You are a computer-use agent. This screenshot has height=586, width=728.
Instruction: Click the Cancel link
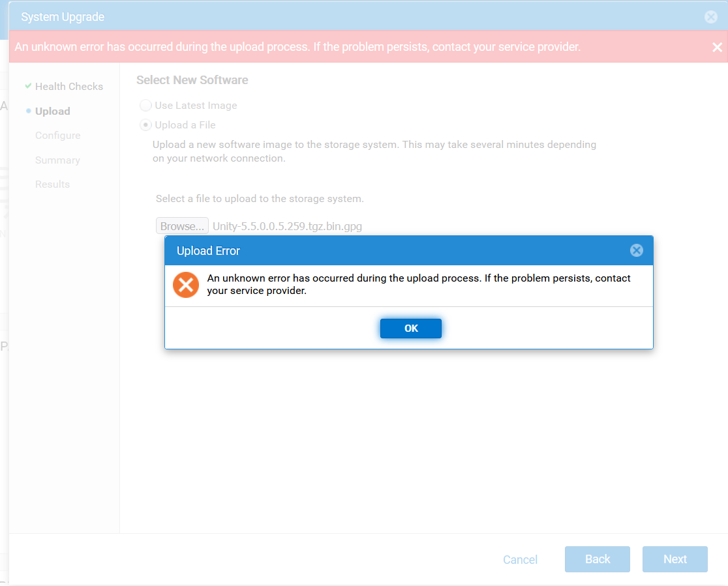click(x=520, y=559)
